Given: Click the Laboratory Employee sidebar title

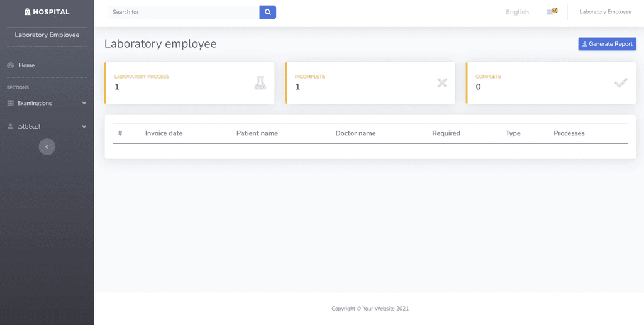Looking at the screenshot, I should pyautogui.click(x=47, y=35).
